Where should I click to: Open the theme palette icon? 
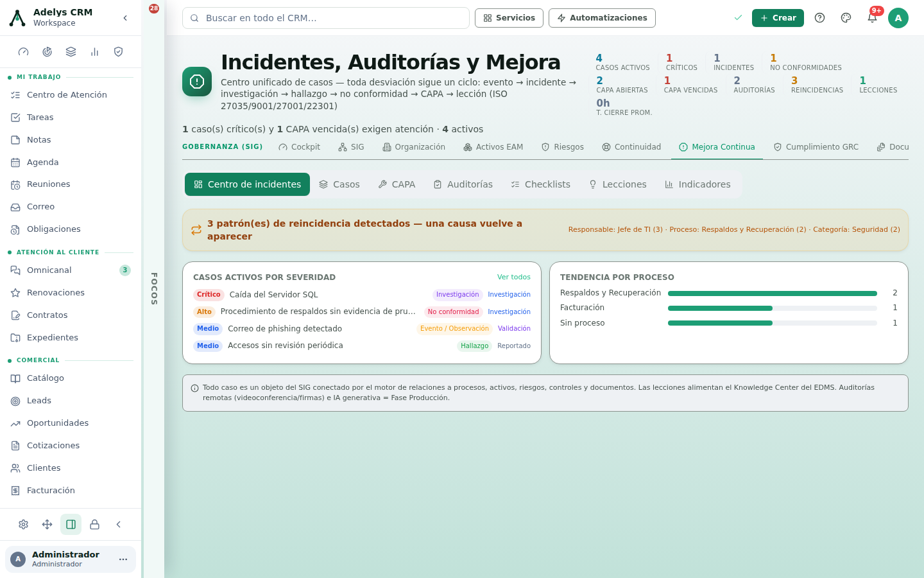(x=846, y=18)
